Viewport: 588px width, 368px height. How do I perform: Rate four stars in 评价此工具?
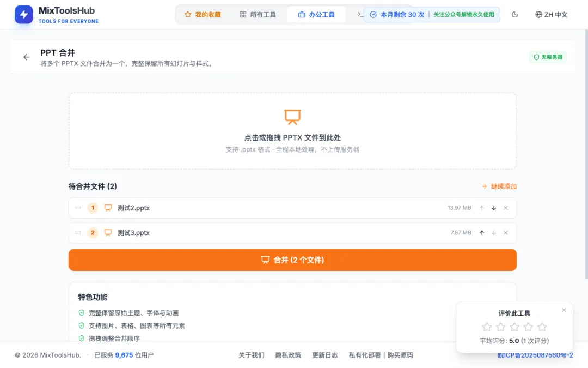tap(528, 327)
